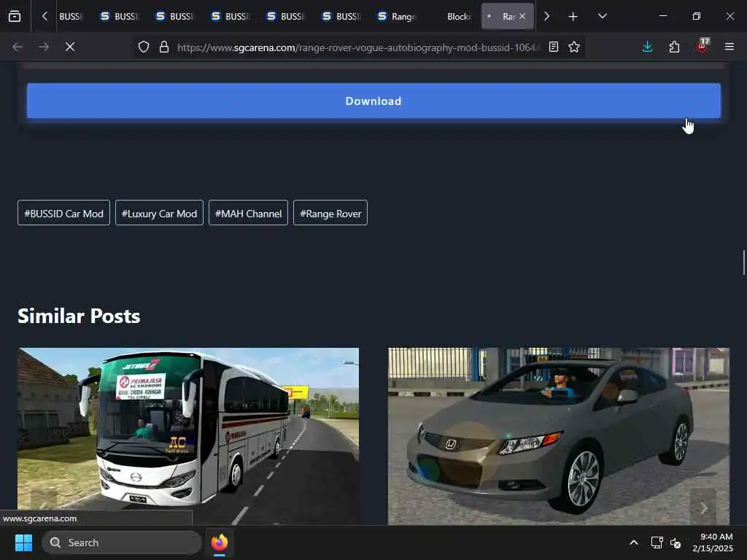Go back to the previous page
The width and height of the screenshot is (747, 560).
[18, 47]
